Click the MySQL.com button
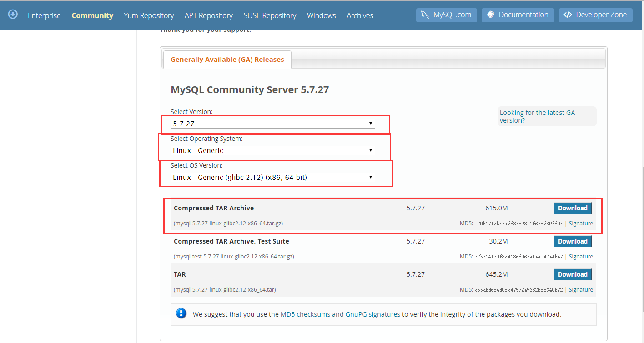The height and width of the screenshot is (343, 644). tap(446, 15)
